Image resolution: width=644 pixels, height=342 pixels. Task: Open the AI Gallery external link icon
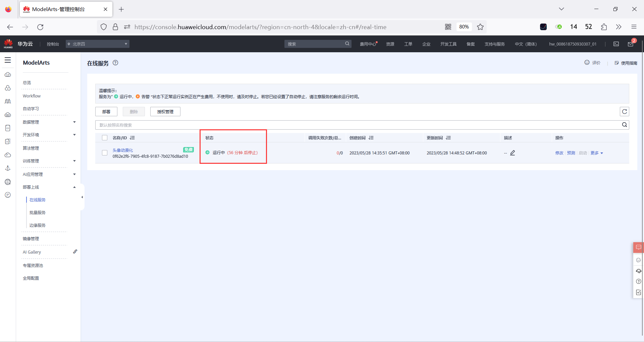[x=75, y=252]
